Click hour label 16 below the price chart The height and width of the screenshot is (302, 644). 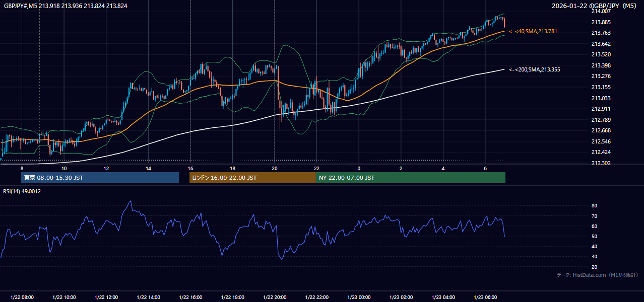[190, 168]
